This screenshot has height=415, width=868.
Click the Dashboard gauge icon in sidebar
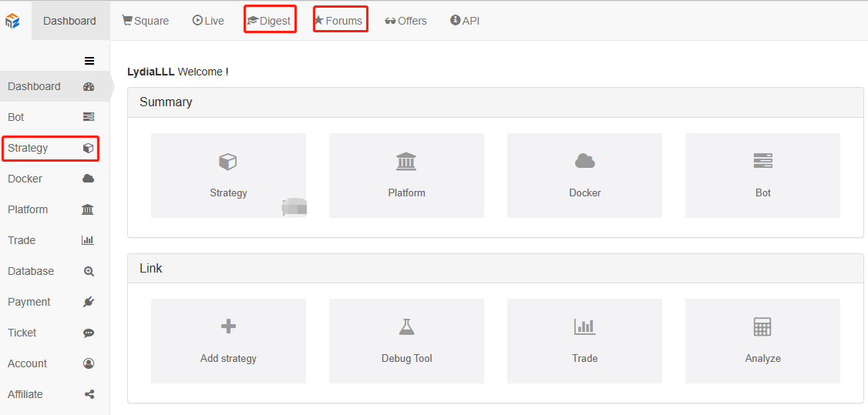coord(89,87)
